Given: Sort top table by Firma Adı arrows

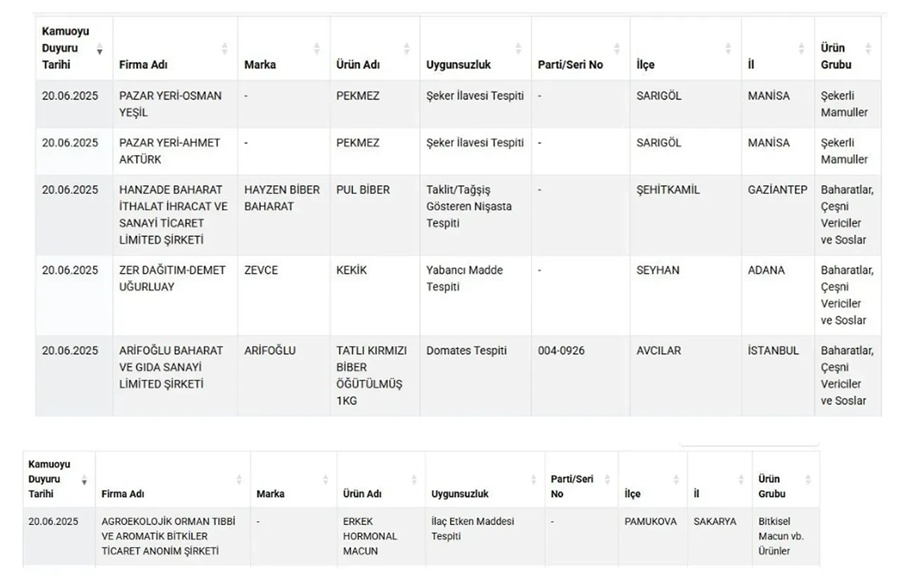Looking at the screenshot, I should (224, 49).
